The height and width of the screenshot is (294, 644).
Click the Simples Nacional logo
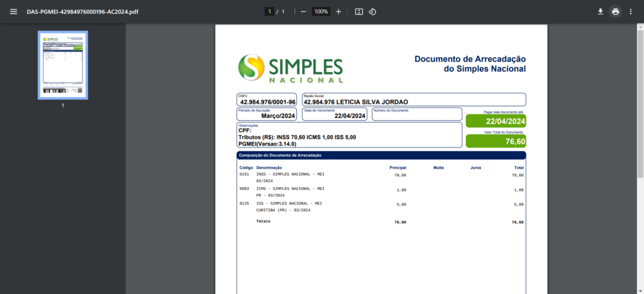pyautogui.click(x=291, y=69)
